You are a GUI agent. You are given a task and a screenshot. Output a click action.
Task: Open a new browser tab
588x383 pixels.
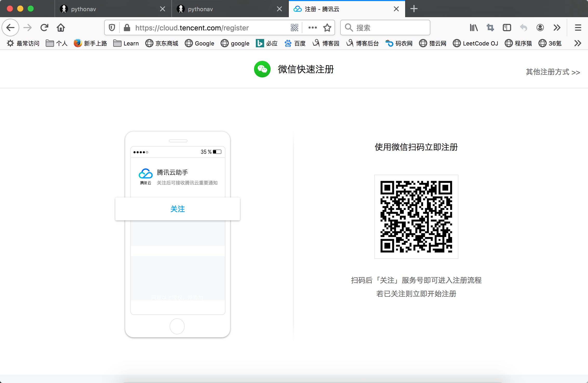click(x=414, y=9)
